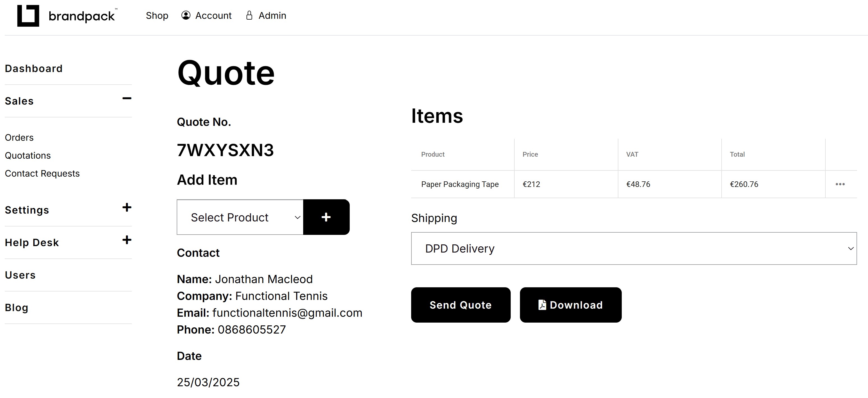Click the Admin padlock icon
The width and height of the screenshot is (868, 398).
249,15
